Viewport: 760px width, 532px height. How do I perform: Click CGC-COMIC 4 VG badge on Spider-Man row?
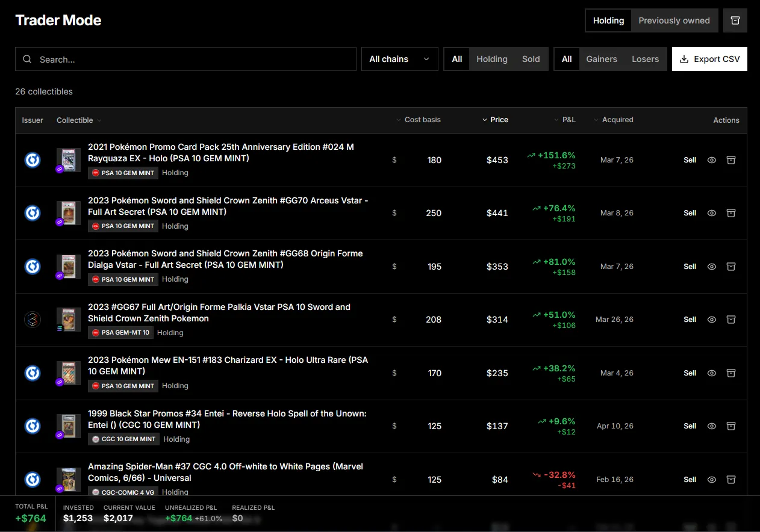[123, 492]
